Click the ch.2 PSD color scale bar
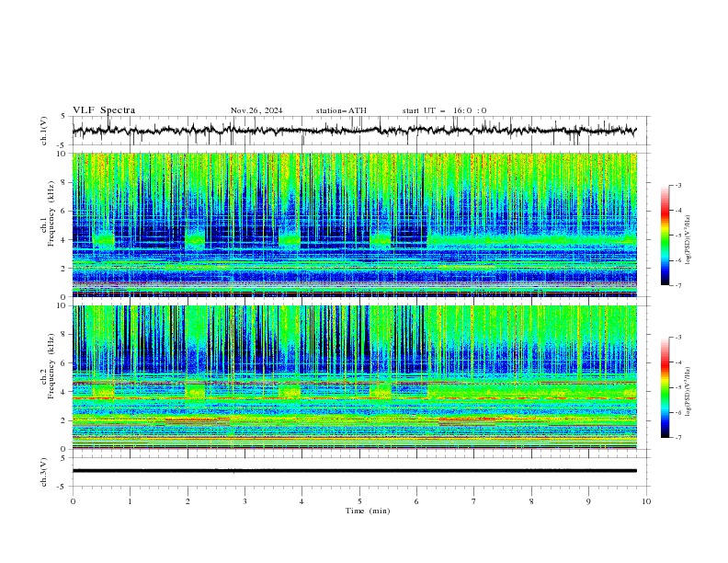Screen dimensions: 728x563 coord(665,387)
